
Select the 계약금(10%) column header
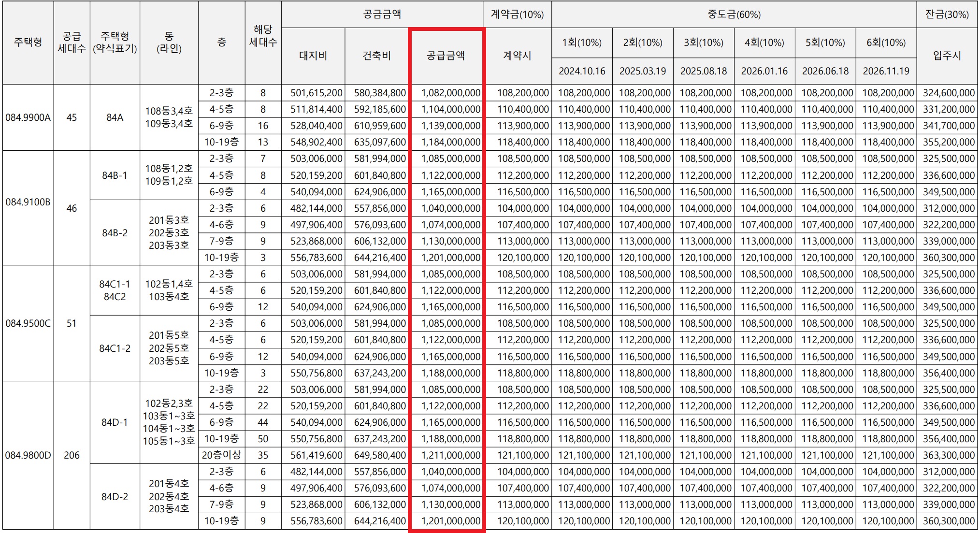(516, 14)
